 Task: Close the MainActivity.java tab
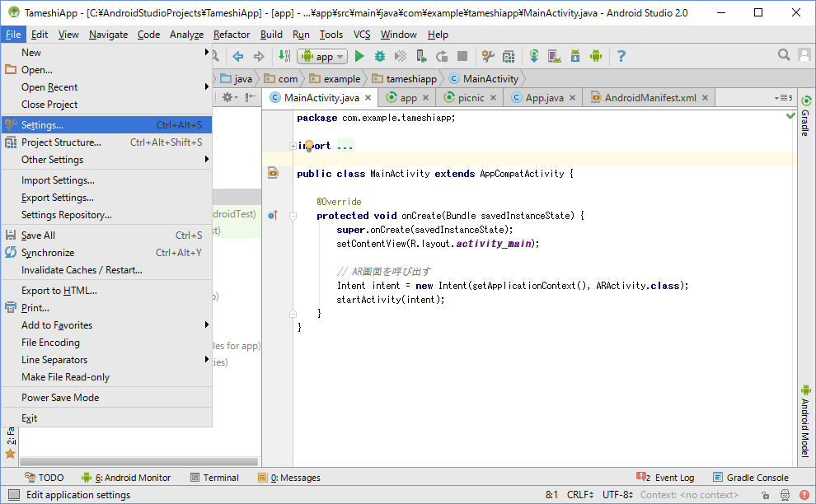368,98
